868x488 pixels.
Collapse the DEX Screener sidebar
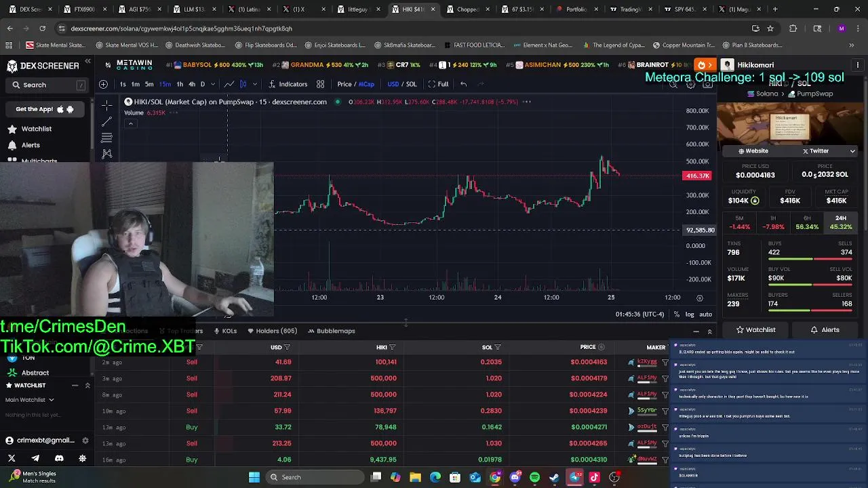pyautogui.click(x=87, y=62)
